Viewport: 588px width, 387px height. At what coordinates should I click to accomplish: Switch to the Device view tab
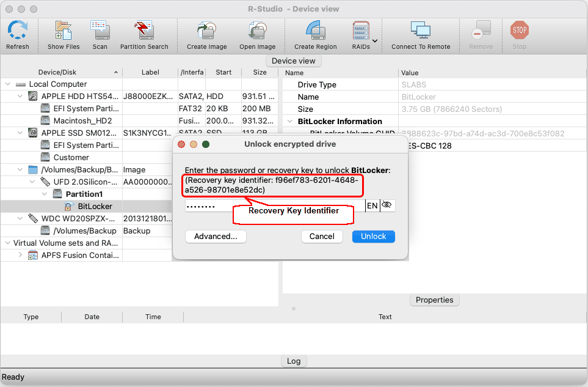click(293, 61)
